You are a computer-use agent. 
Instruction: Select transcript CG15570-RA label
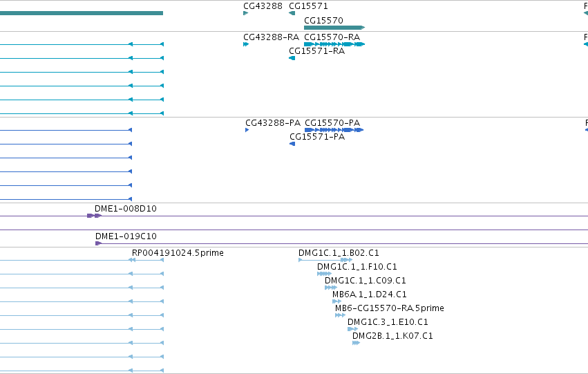(332, 37)
